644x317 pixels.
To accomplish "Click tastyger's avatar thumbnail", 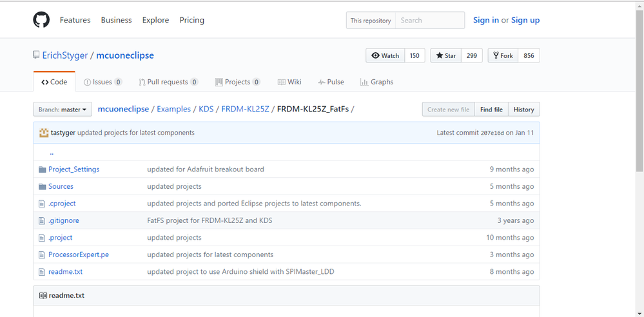I will point(44,133).
